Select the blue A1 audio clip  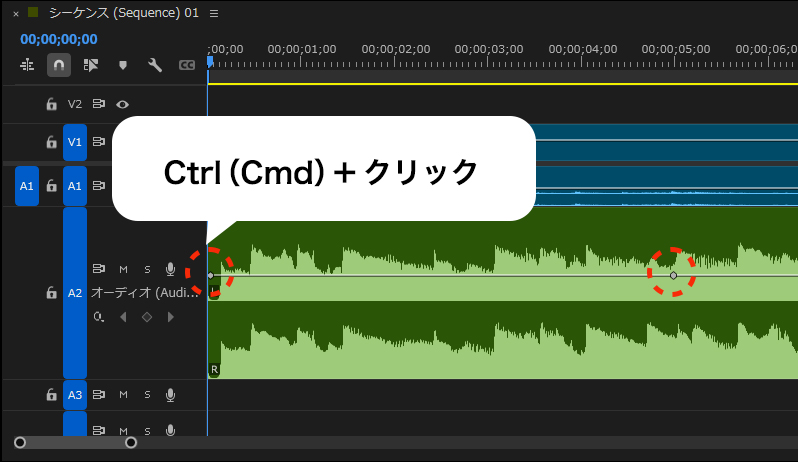(x=667, y=186)
